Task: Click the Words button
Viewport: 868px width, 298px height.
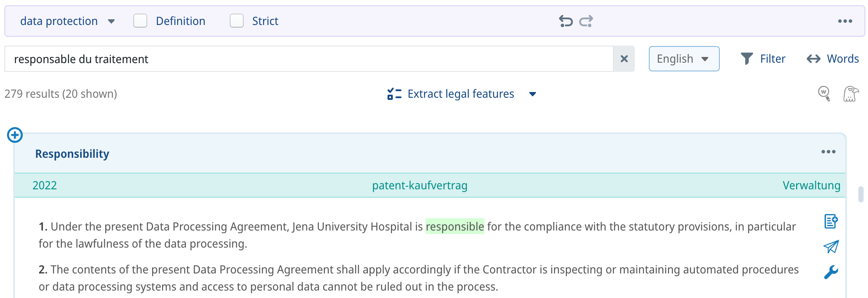Action: 832,59
